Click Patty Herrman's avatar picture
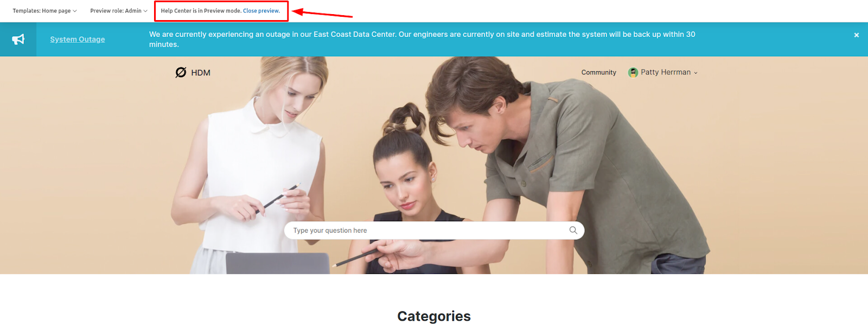 tap(633, 72)
